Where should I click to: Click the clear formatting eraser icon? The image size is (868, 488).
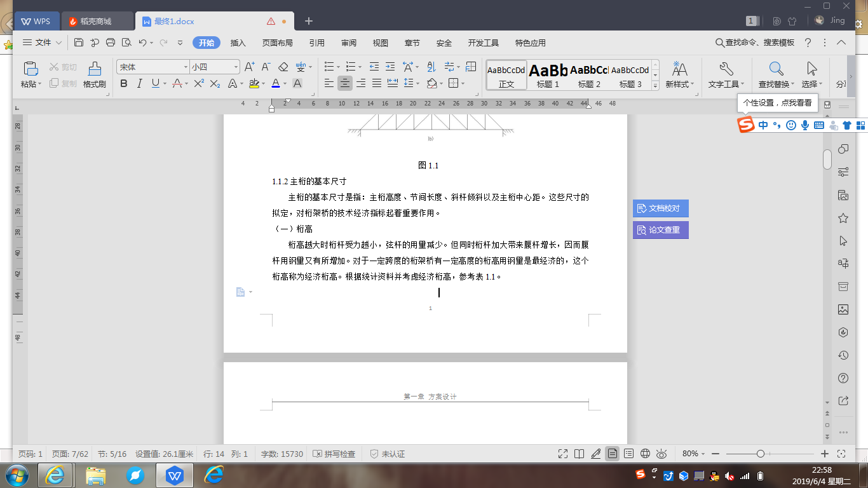283,67
